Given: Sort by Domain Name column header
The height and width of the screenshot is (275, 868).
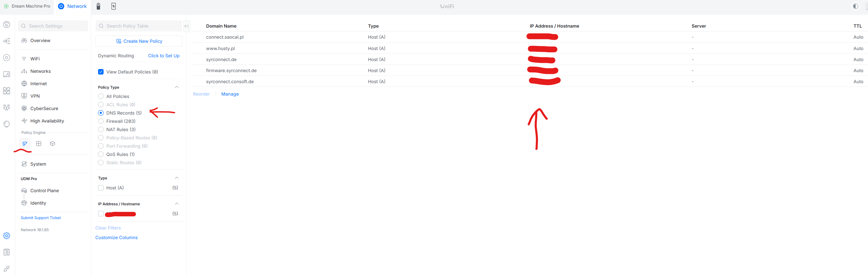Looking at the screenshot, I should [221, 26].
